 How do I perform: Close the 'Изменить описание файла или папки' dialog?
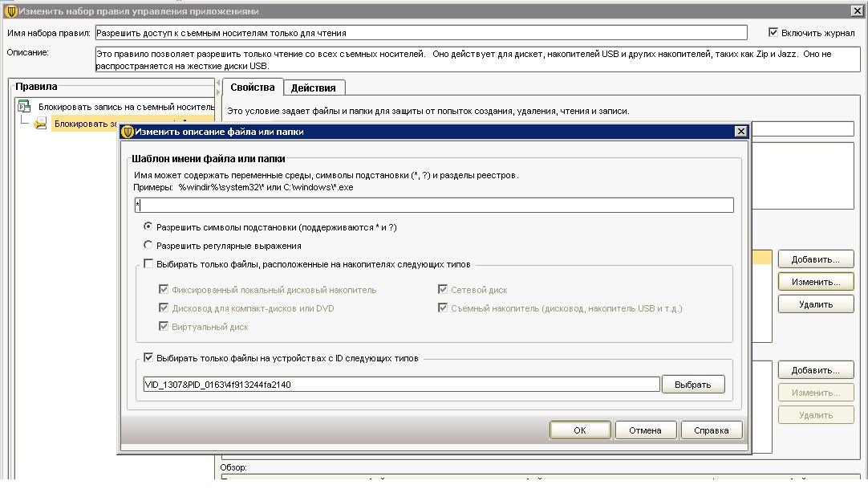tap(740, 132)
